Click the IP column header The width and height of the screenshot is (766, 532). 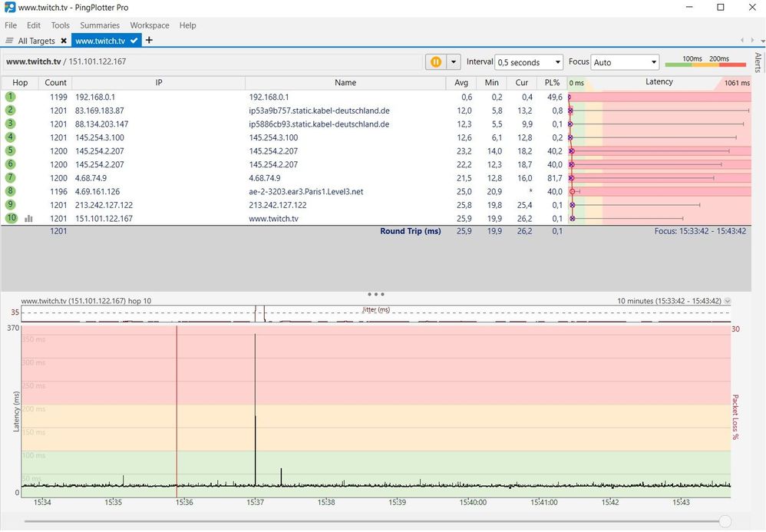[159, 83]
